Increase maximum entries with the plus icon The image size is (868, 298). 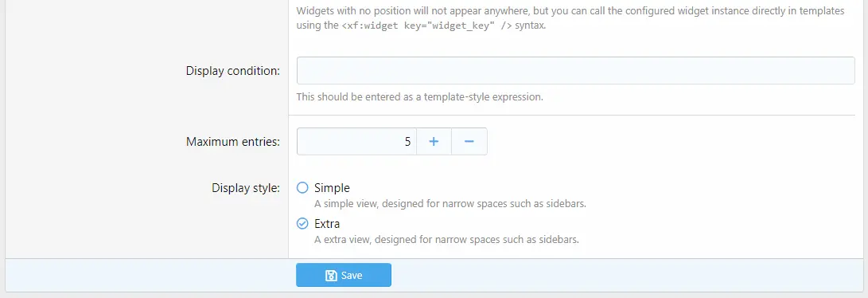(434, 142)
